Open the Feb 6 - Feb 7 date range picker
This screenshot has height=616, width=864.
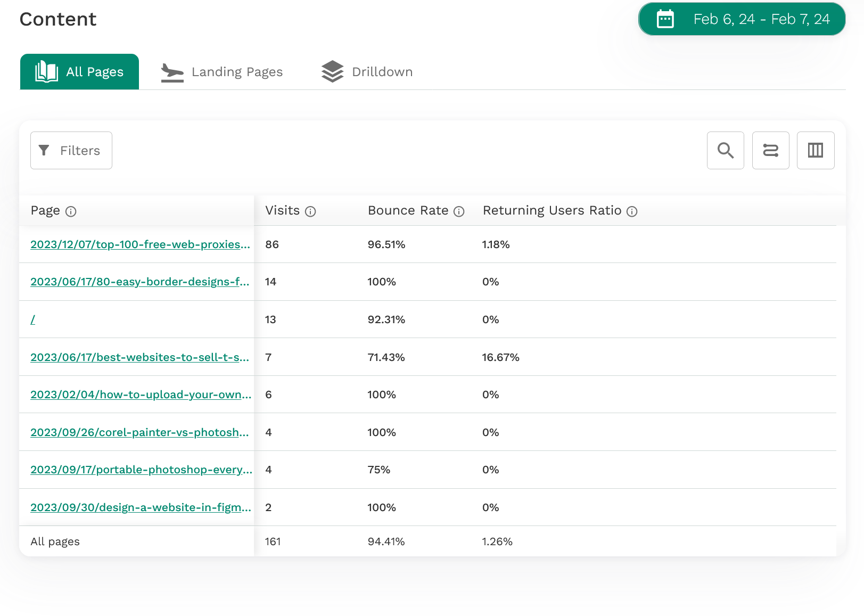742,19
